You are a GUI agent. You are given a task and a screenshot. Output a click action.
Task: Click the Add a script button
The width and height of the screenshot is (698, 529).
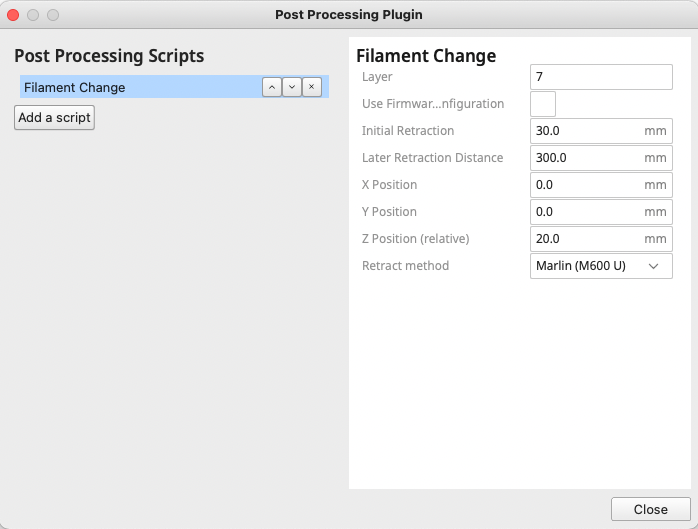click(54, 117)
